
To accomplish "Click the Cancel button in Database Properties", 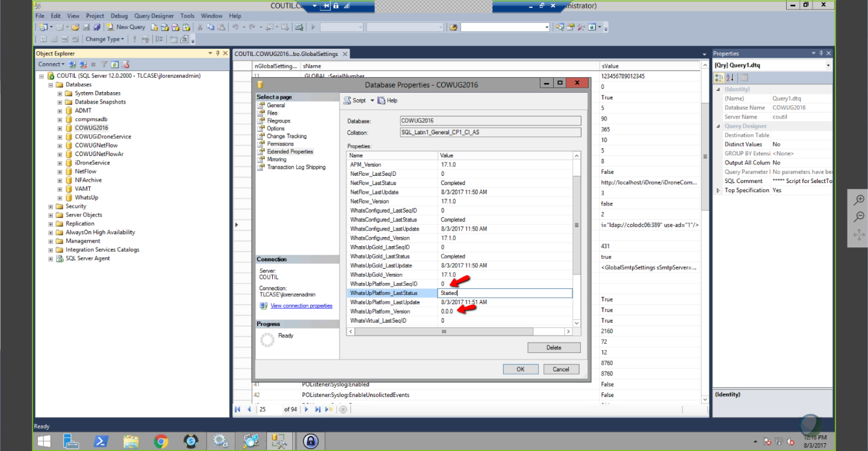I will click(560, 369).
